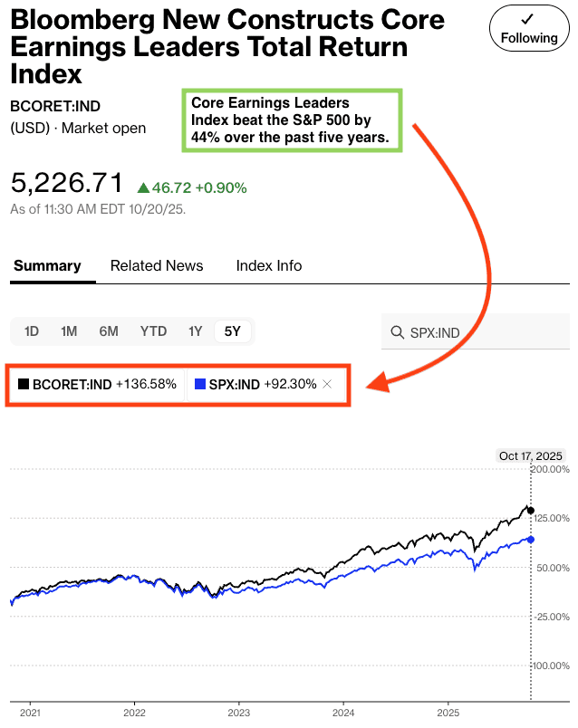Select the YTD time range
This screenshot has width=578, height=728.
point(153,331)
